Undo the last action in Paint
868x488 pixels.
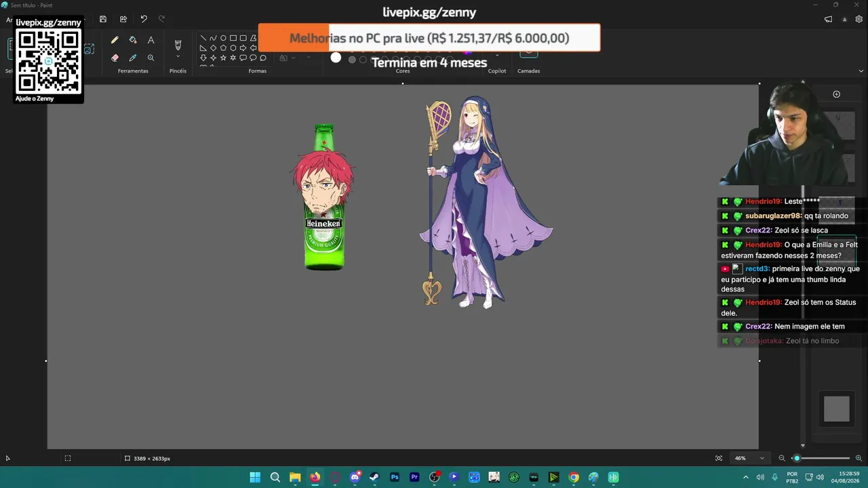point(144,19)
